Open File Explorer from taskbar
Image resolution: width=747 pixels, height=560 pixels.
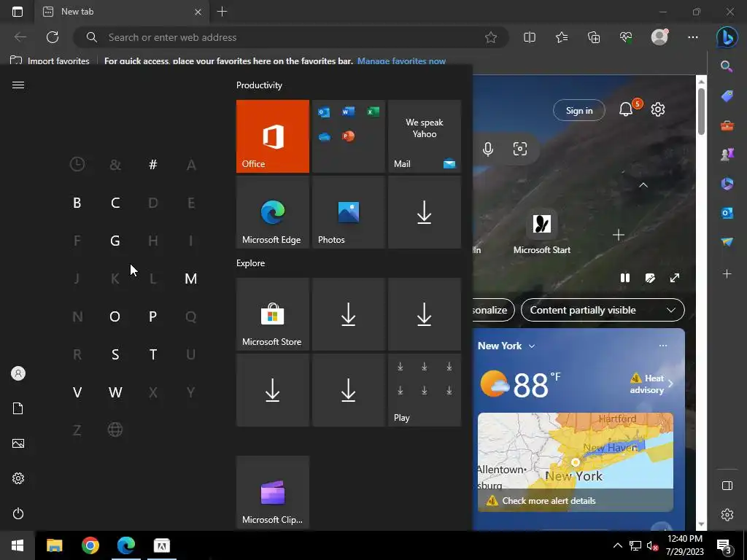54,545
